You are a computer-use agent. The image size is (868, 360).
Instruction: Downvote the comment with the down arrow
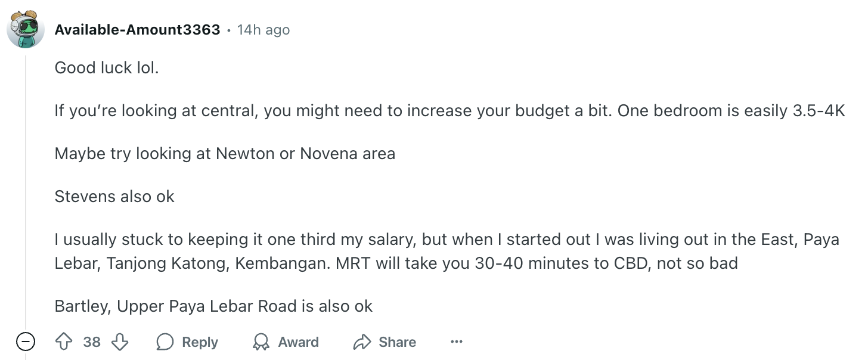tap(120, 342)
